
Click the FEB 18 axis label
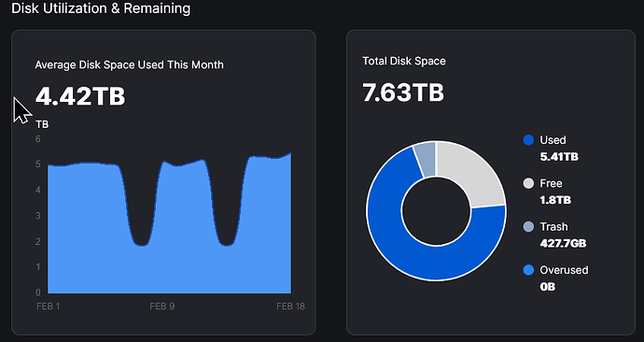click(290, 306)
